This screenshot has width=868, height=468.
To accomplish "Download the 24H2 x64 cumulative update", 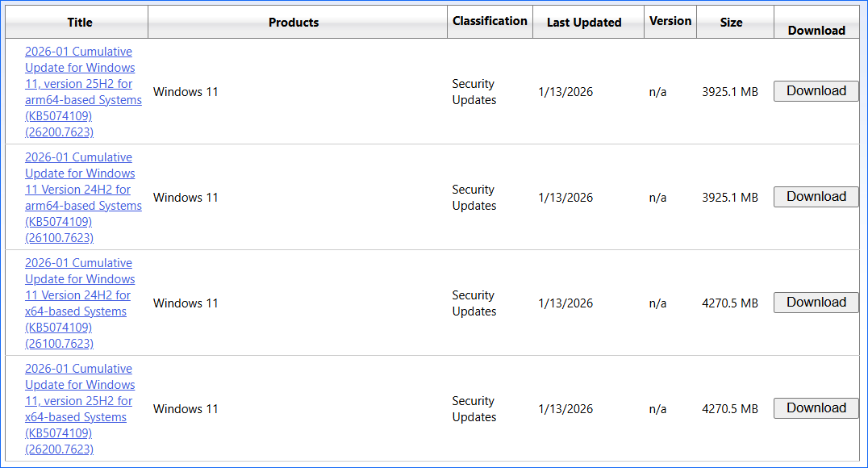I will 816,302.
